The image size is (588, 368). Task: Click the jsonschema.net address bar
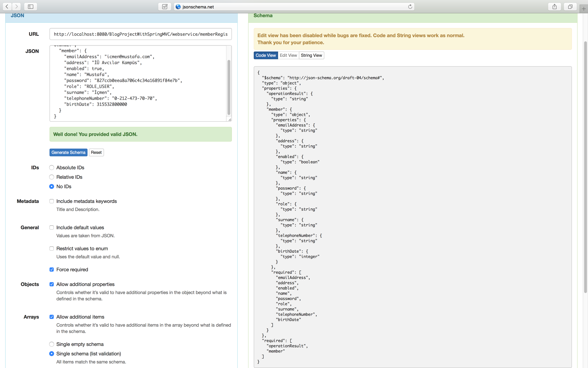point(294,7)
